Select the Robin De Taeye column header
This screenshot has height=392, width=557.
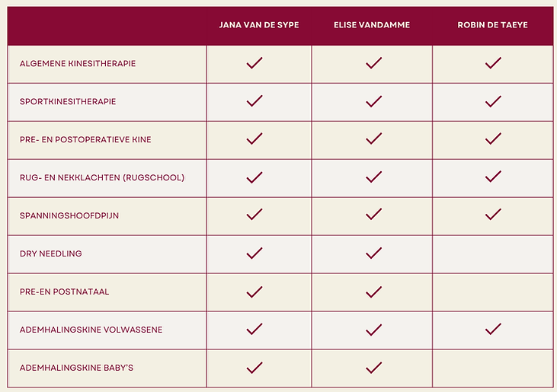coord(493,25)
